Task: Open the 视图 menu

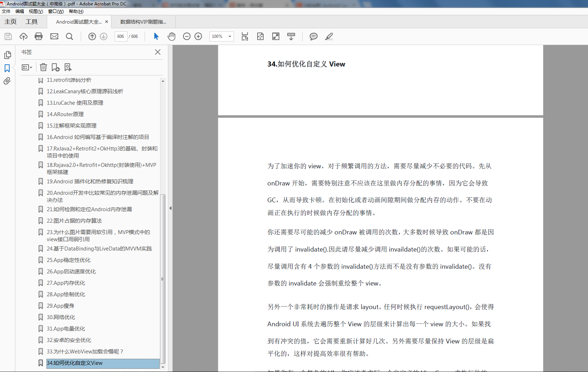Action: (x=36, y=11)
